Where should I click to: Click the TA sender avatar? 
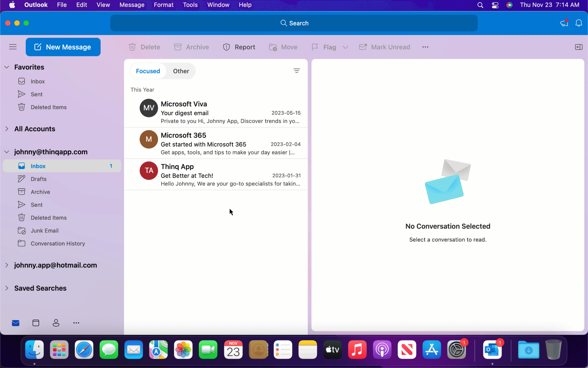click(149, 171)
